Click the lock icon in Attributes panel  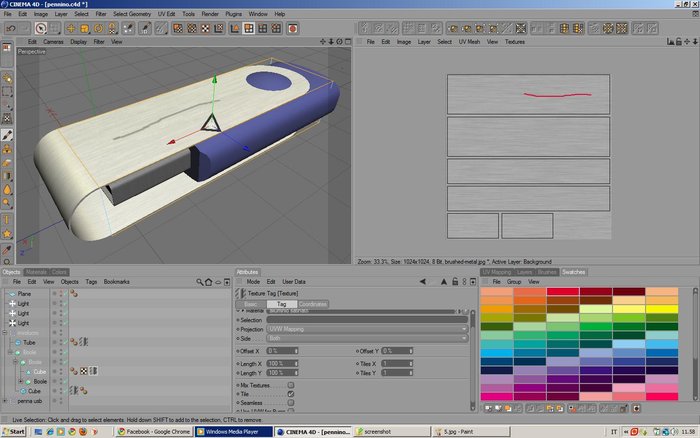tap(454, 282)
